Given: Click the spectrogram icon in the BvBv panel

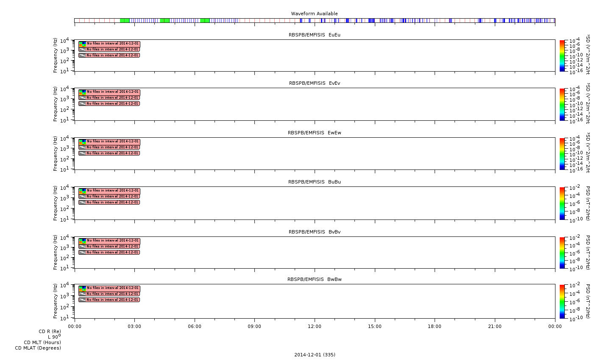Looking at the screenshot, I should 82,241.
